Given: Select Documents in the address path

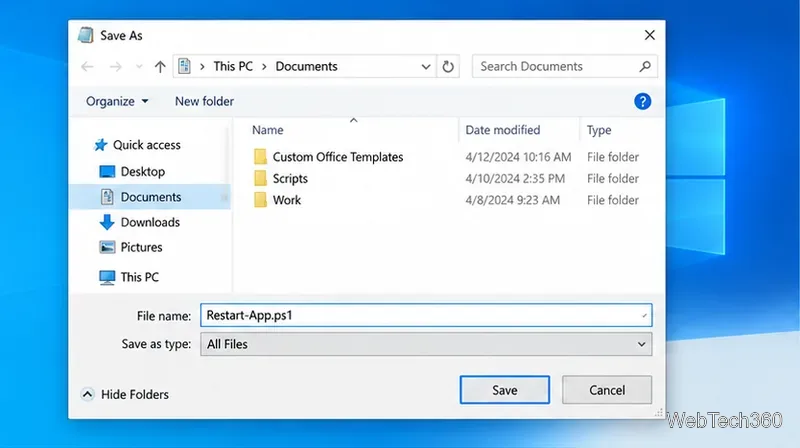Looking at the screenshot, I should click(306, 66).
